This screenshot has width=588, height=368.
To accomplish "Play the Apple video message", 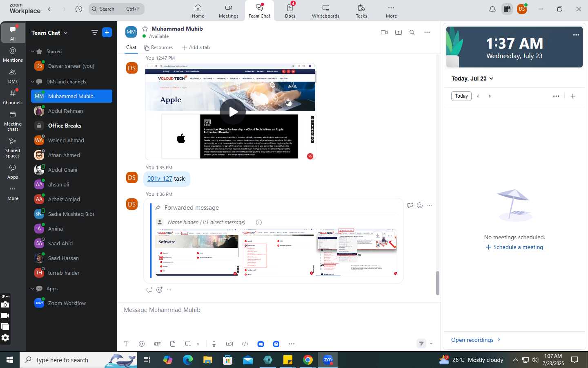I will click(x=233, y=112).
